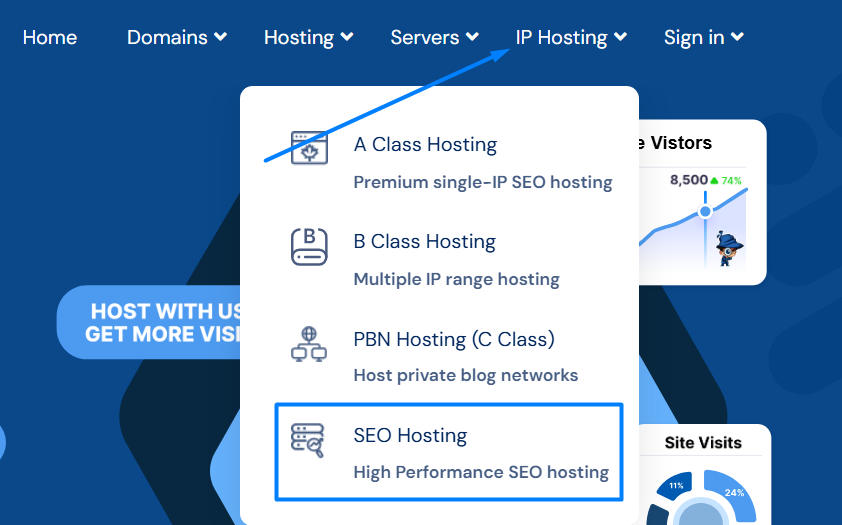The width and height of the screenshot is (842, 525).
Task: Click the B Class Hosting drive icon
Action: (x=309, y=246)
